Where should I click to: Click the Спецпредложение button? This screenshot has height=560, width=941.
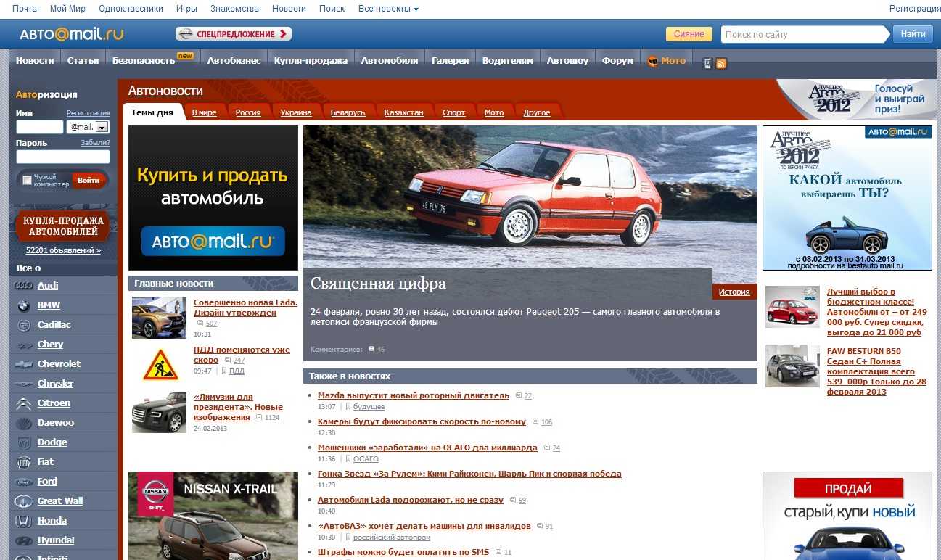click(x=234, y=34)
